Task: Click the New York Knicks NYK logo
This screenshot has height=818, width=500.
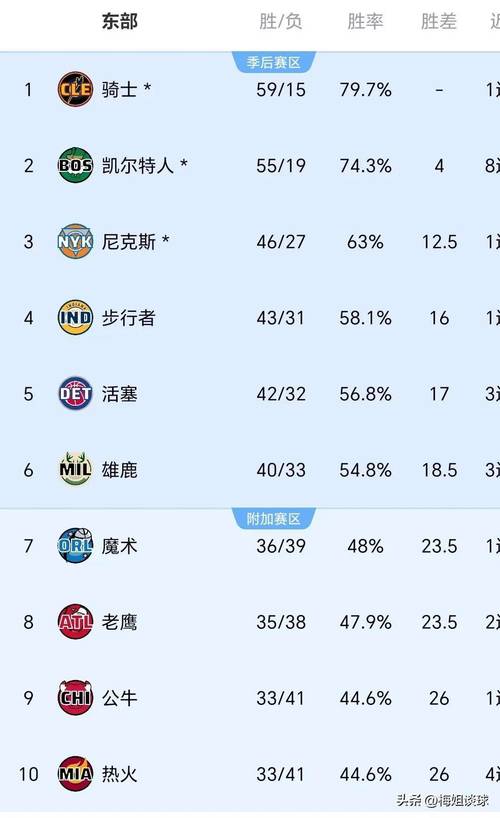Action: [x=75, y=242]
